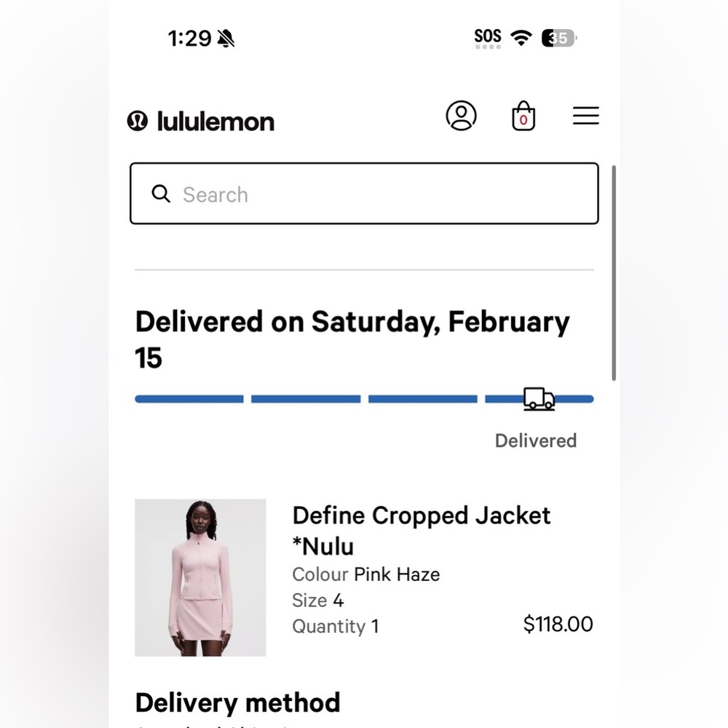Grab the vertical page scrollbar
Viewport: 728px width, 728px height.
pyautogui.click(x=614, y=273)
